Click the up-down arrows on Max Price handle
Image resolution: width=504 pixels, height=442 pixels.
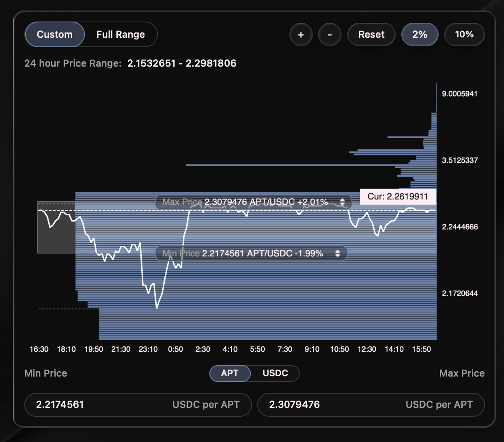[x=342, y=202]
